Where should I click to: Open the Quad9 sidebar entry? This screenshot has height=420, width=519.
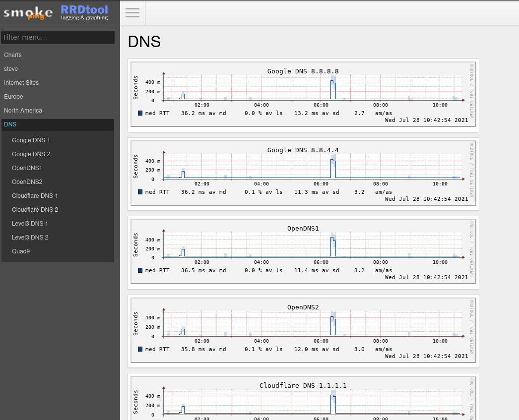[x=21, y=251]
